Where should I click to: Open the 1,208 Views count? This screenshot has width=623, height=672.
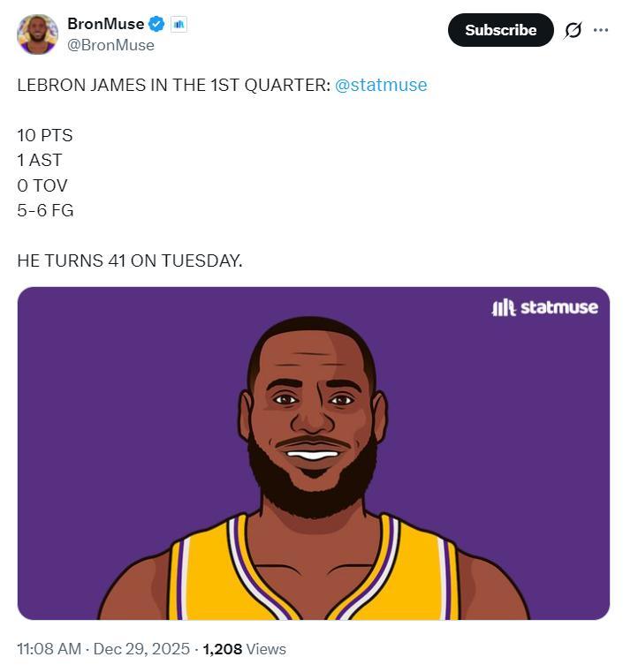coord(245,649)
